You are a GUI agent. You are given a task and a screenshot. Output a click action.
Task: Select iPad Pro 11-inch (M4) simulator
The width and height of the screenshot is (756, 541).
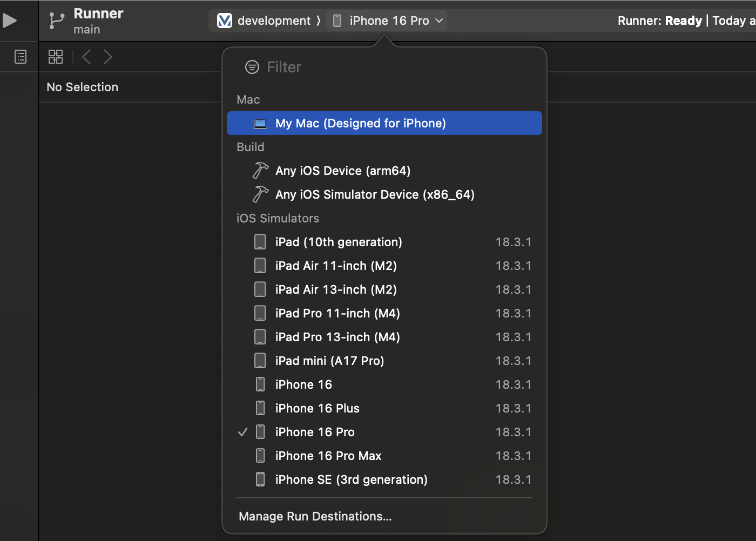pyautogui.click(x=384, y=313)
